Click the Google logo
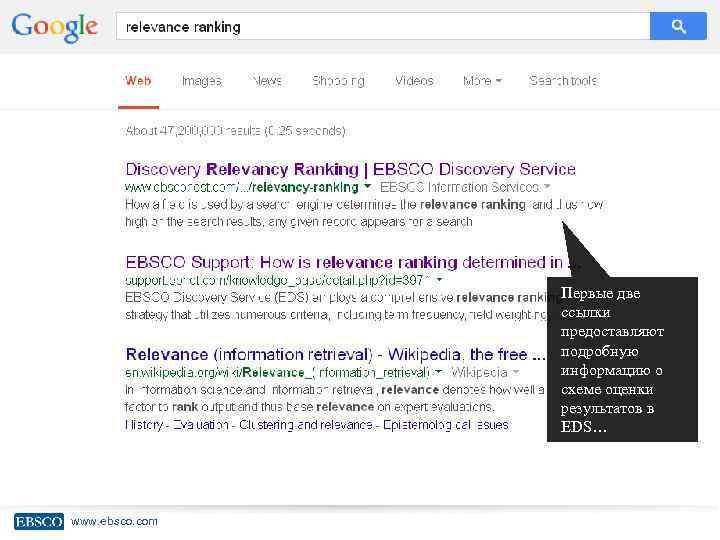The height and width of the screenshot is (540, 720). [x=54, y=28]
